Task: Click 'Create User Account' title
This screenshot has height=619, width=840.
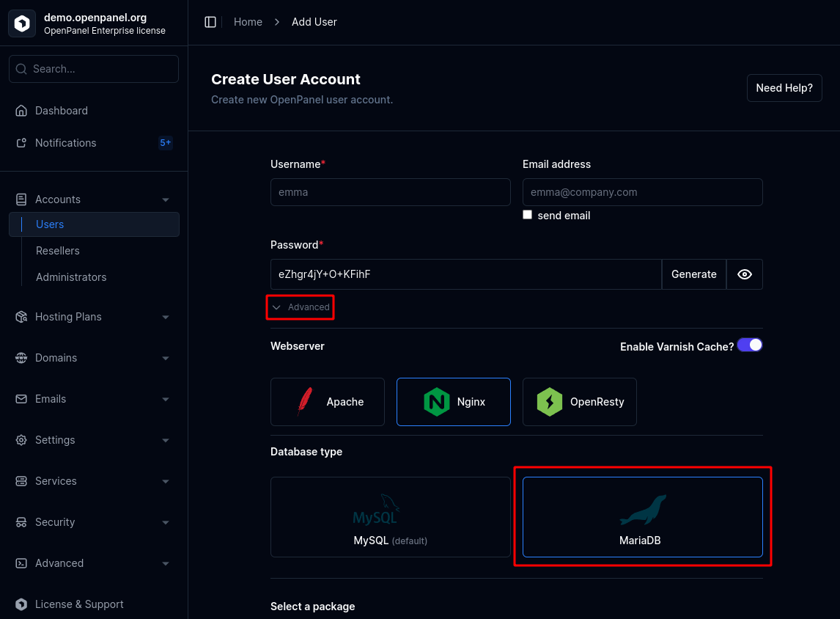Action: (286, 79)
